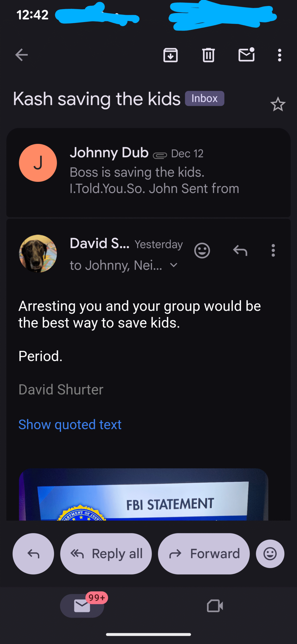
Task: Expand the recipient details chevron
Action: click(x=174, y=265)
